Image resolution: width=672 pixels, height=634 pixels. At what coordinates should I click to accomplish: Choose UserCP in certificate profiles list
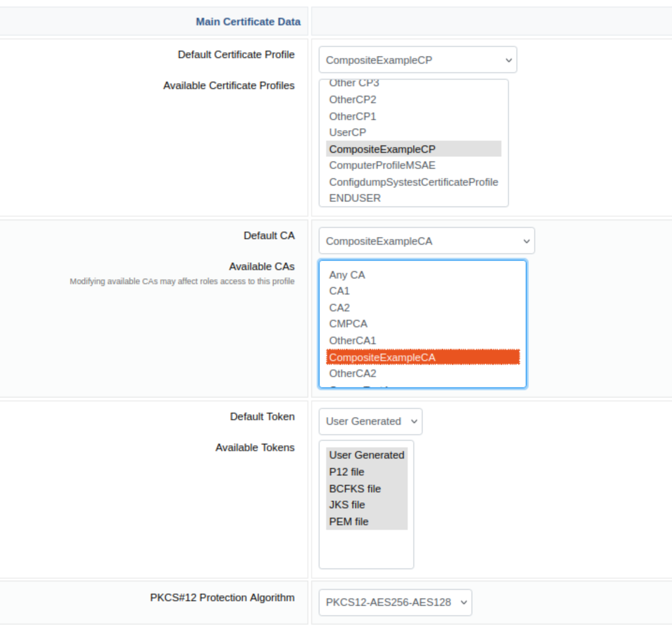347,133
